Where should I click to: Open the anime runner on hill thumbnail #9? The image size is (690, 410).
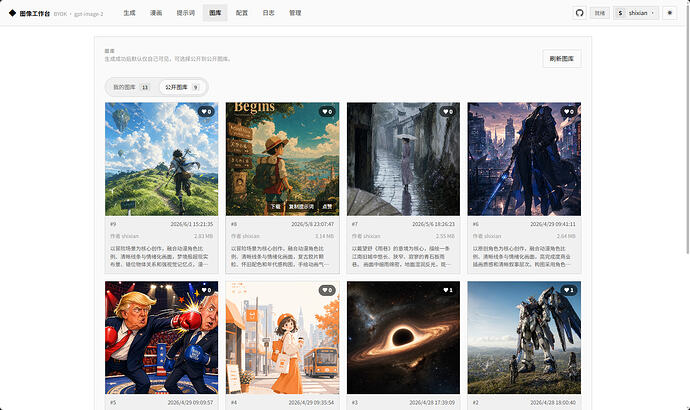(161, 159)
